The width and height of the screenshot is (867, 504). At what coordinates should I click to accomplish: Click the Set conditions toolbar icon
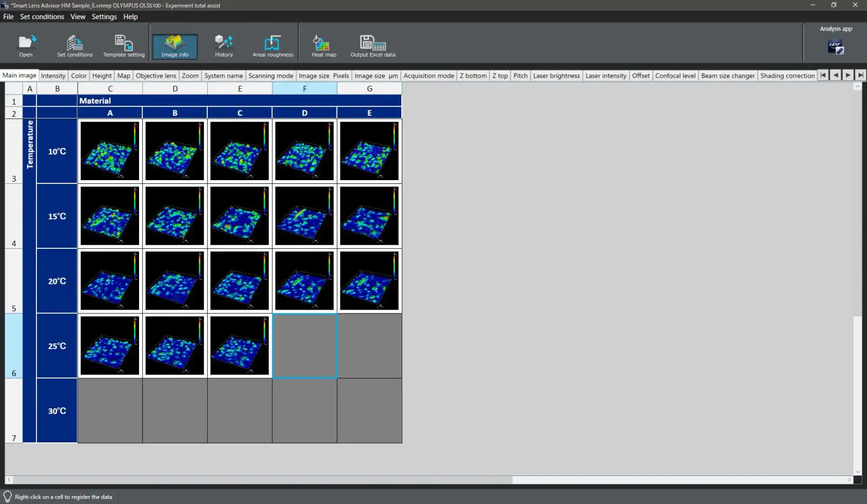click(x=75, y=46)
